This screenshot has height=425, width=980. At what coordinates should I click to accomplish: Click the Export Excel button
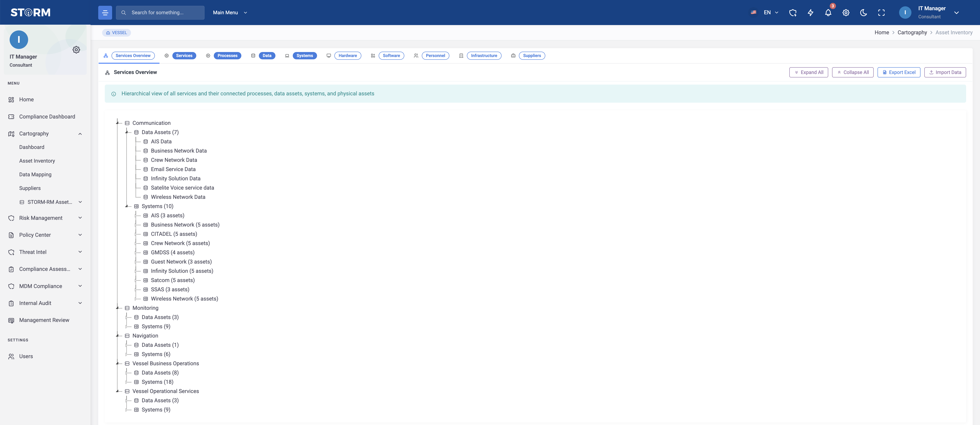pyautogui.click(x=899, y=72)
